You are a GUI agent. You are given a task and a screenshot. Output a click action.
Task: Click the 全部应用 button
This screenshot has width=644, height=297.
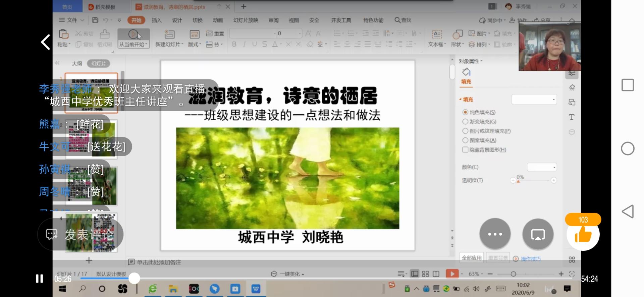[472, 258]
